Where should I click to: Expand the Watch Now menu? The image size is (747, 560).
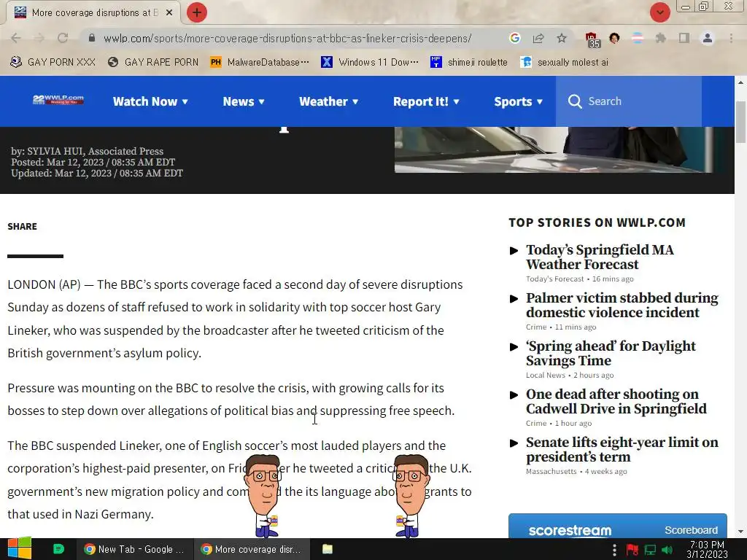150,101
